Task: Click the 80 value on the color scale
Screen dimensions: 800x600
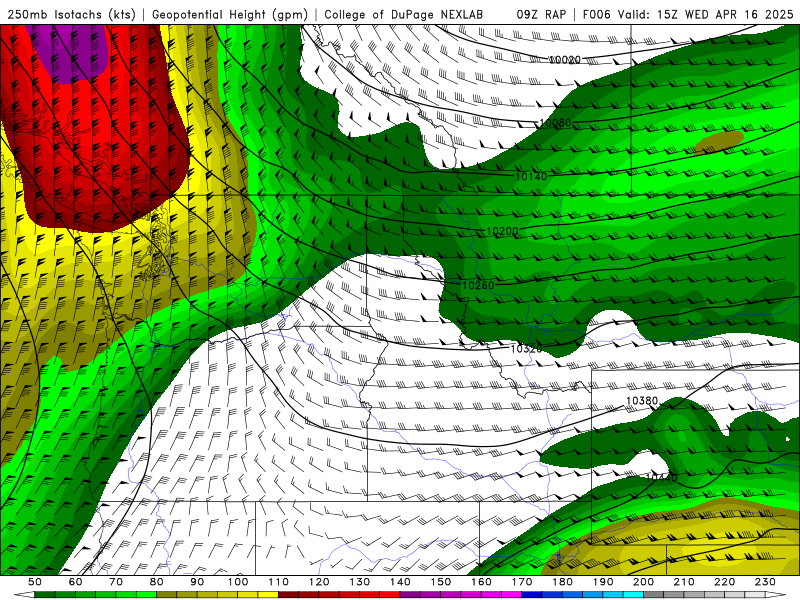Action: [157, 582]
